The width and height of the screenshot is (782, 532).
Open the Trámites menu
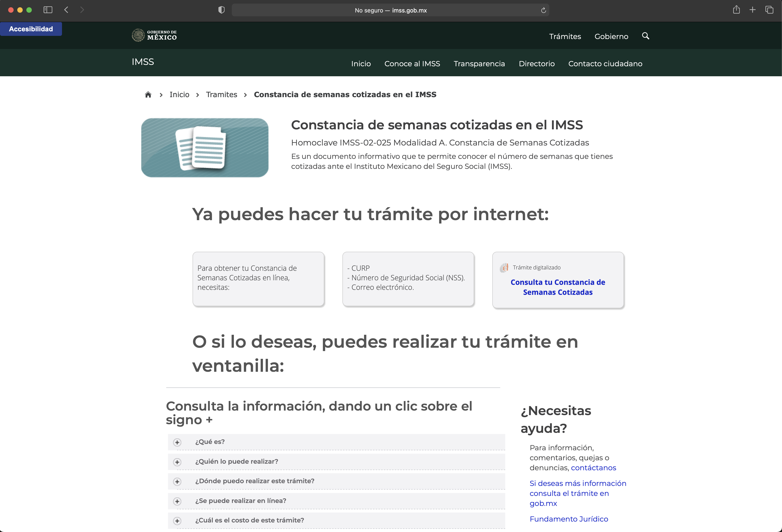coord(565,36)
